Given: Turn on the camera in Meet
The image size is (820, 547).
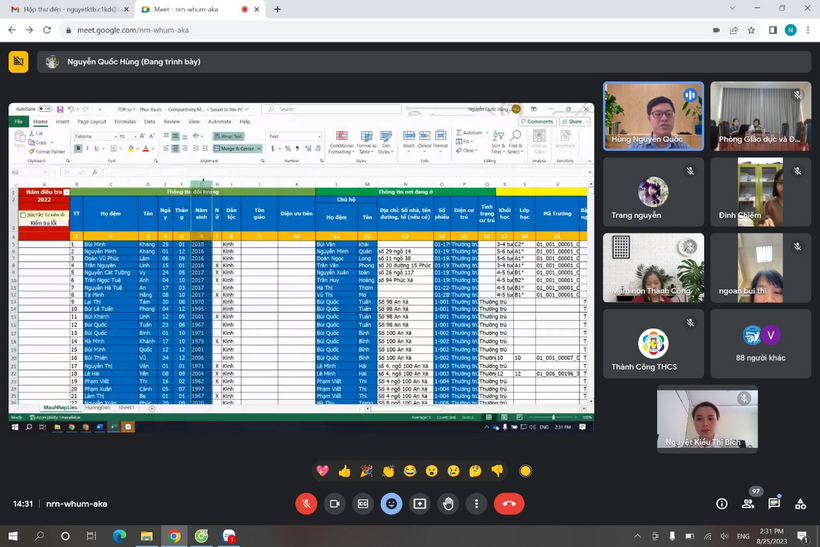Looking at the screenshot, I should click(x=335, y=504).
